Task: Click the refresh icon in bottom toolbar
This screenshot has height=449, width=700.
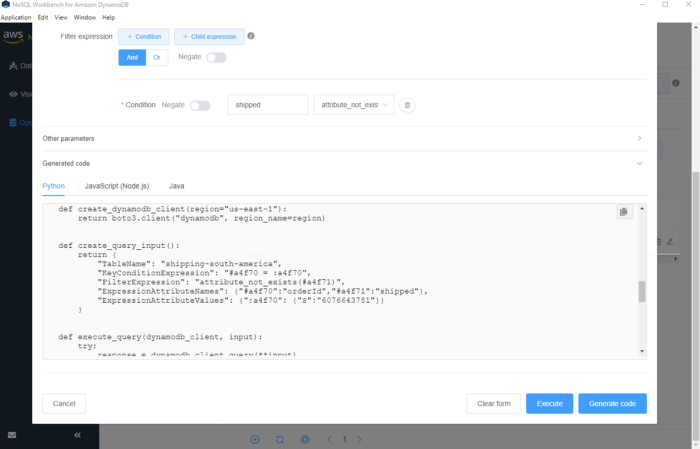Action: [280, 440]
